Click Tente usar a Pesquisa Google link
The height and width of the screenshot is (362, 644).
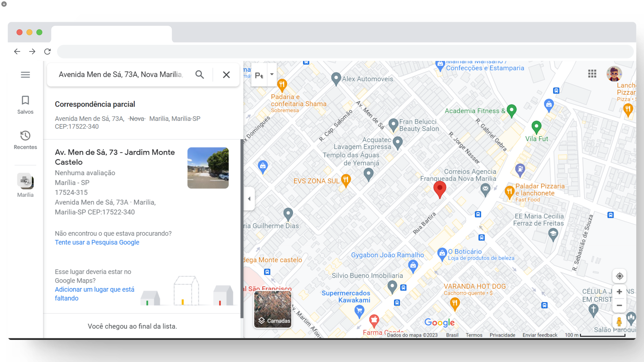[x=97, y=242]
